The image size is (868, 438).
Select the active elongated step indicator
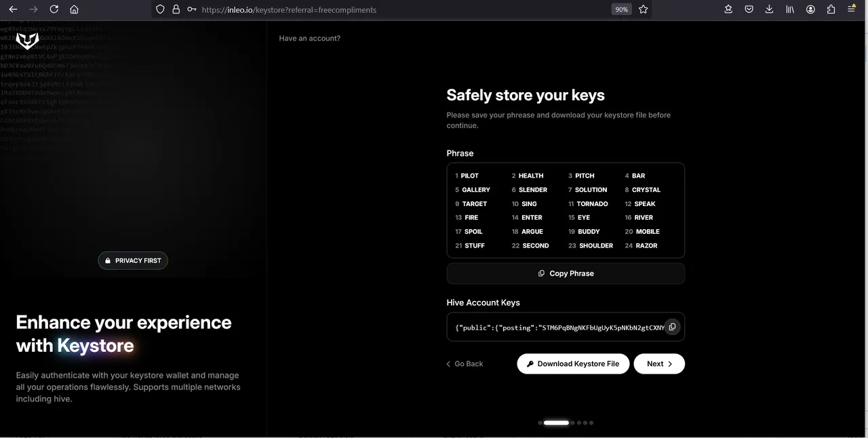coord(556,422)
